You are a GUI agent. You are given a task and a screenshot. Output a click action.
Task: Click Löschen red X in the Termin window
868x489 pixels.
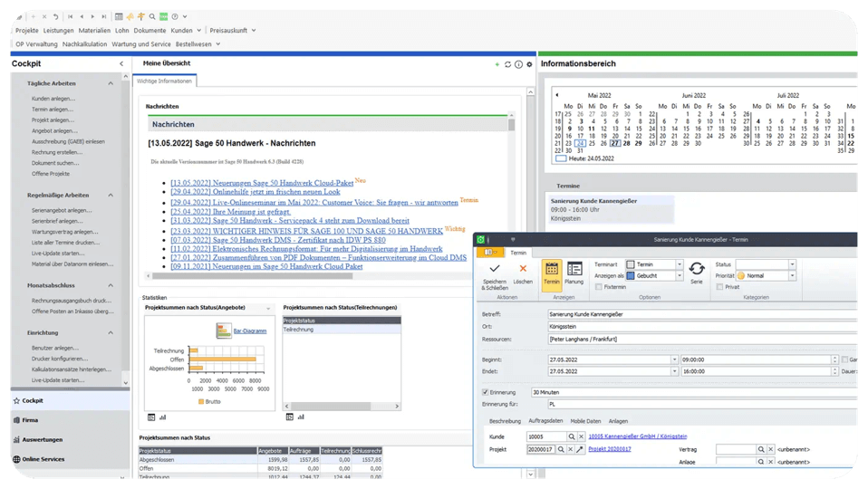(523, 274)
